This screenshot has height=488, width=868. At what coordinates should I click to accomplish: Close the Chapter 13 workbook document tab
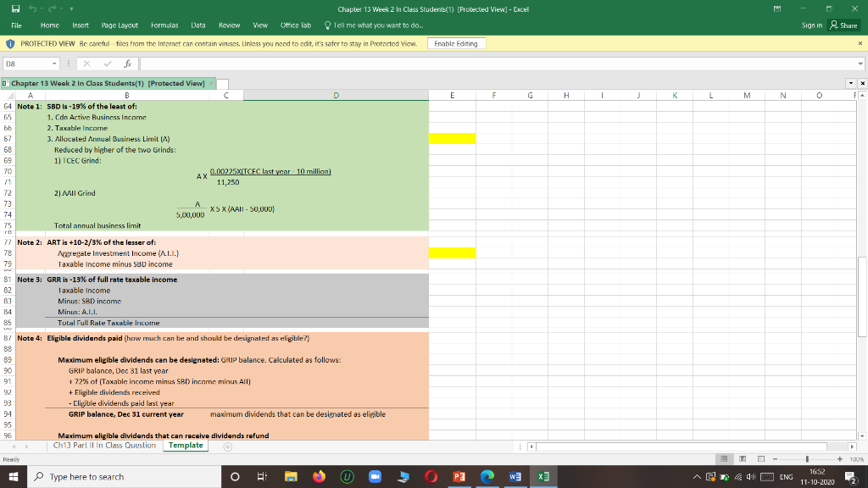211,84
